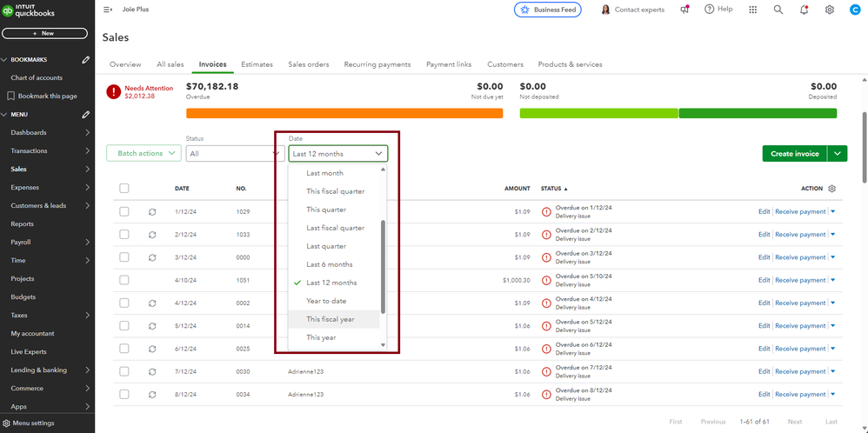This screenshot has width=868, height=433.
Task: Expand the Transactions sidebar submenu
Action: click(x=88, y=150)
